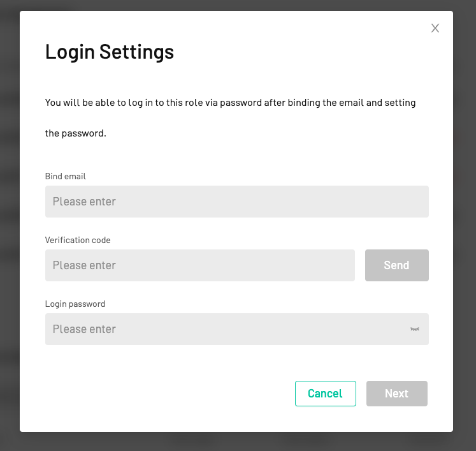Toggle password visibility with closed-eye icon

point(415,329)
